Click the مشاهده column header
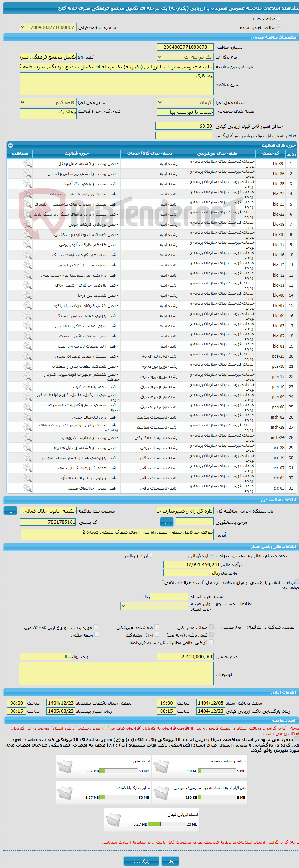The image size is (299, 868). pos(20,153)
